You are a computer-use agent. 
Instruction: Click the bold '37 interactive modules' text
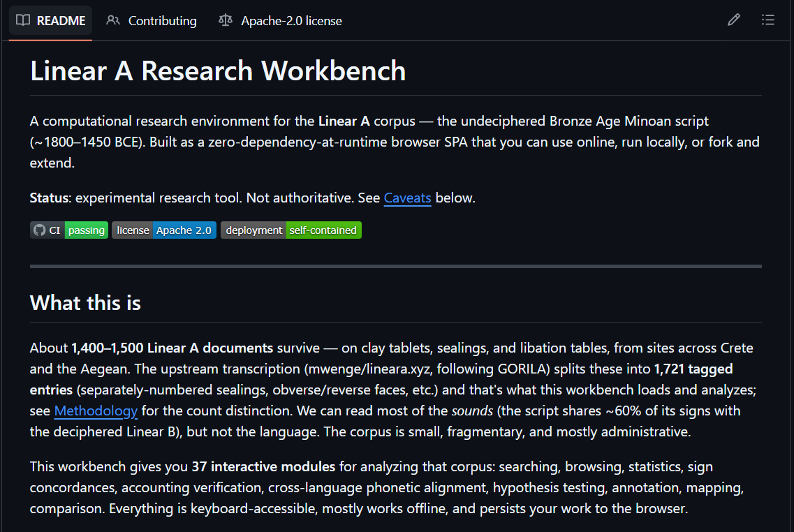[263, 466]
